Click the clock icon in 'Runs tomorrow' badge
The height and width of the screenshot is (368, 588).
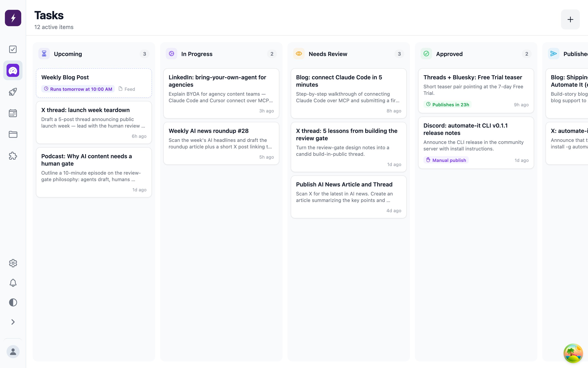[x=46, y=89]
